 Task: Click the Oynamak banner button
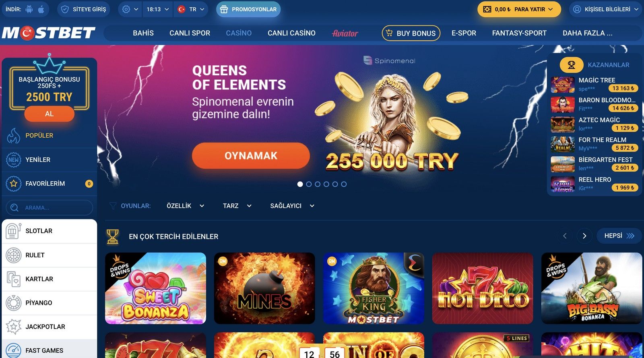tap(251, 156)
